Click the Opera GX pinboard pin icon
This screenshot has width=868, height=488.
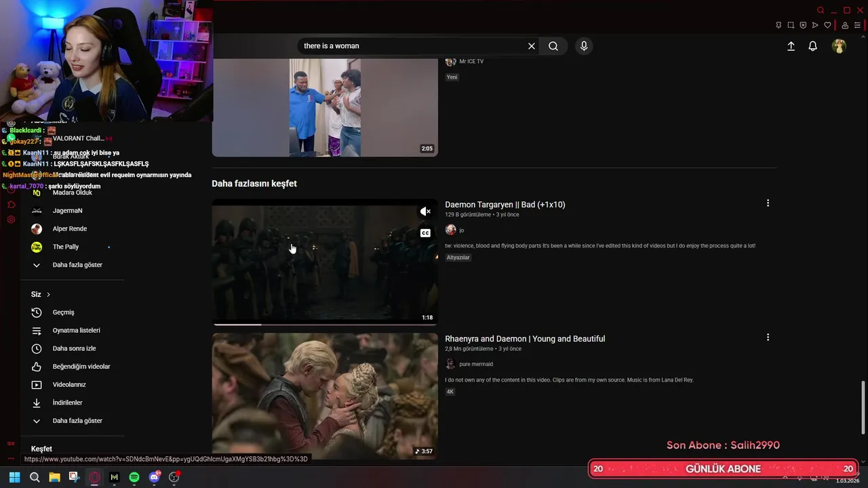click(x=778, y=25)
